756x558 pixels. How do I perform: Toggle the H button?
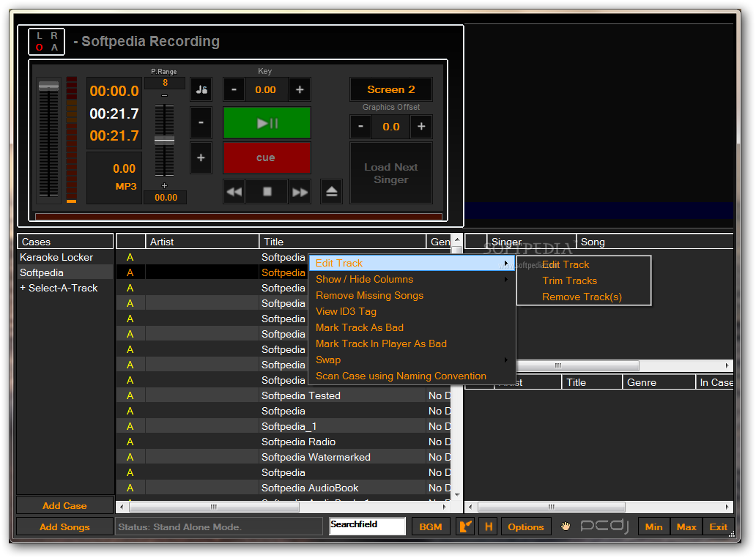coord(489,527)
